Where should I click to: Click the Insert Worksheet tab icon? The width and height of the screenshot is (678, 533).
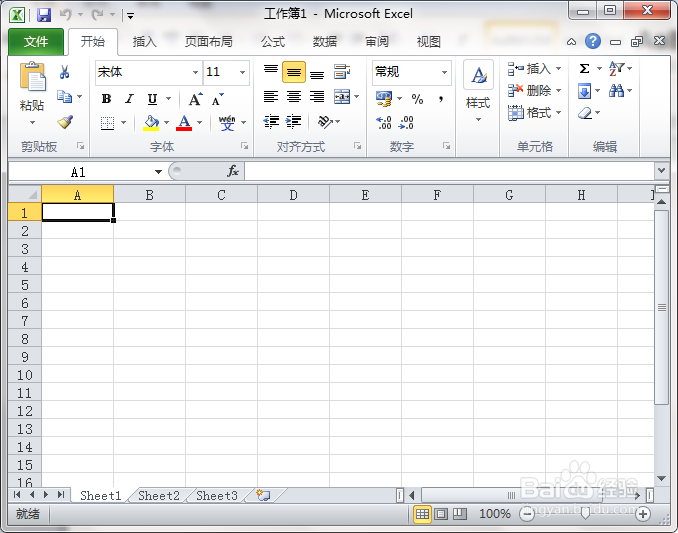click(263, 495)
